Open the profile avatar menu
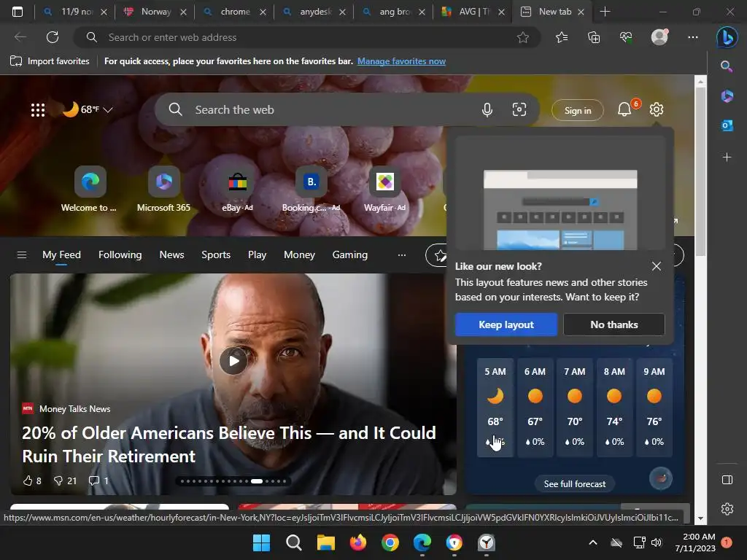 pyautogui.click(x=659, y=37)
